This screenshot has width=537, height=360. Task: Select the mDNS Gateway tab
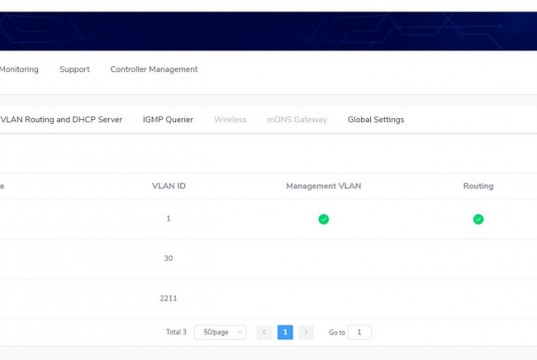(297, 120)
